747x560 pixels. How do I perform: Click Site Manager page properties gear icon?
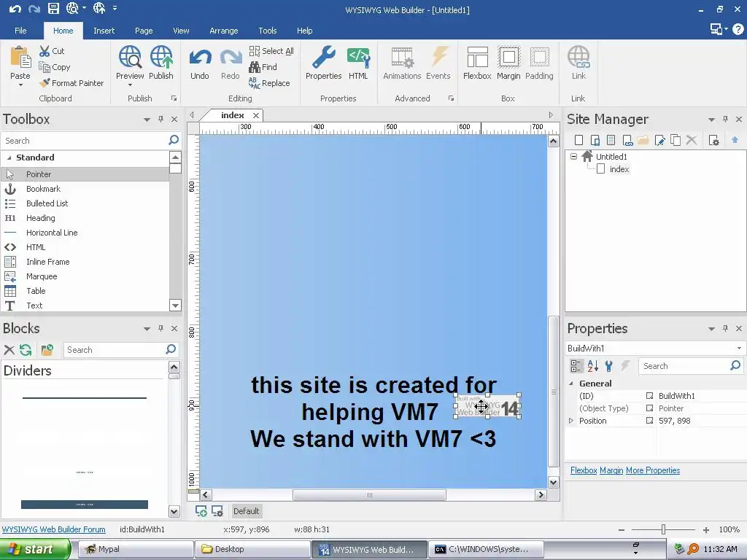pos(713,140)
